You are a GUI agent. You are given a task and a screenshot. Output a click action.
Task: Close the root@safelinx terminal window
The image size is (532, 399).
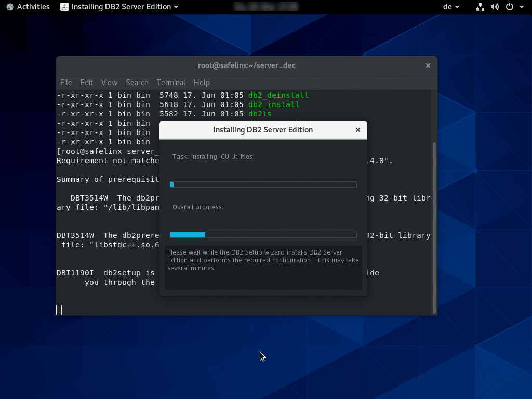(x=428, y=65)
